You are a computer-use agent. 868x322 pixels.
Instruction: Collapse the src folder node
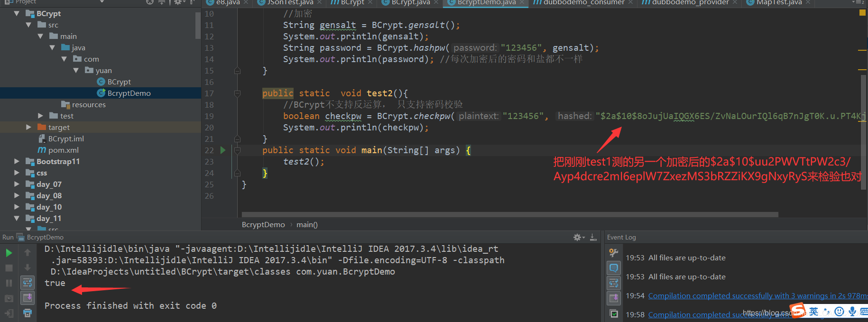coord(28,25)
